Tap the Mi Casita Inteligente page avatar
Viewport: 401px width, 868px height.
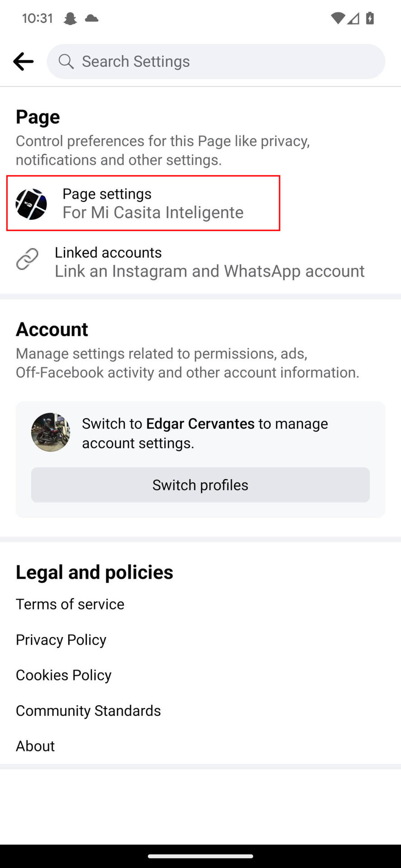pos(31,204)
